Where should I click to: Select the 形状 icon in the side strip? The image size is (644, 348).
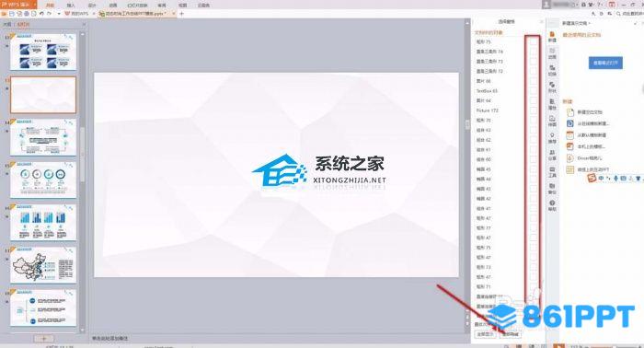552,87
